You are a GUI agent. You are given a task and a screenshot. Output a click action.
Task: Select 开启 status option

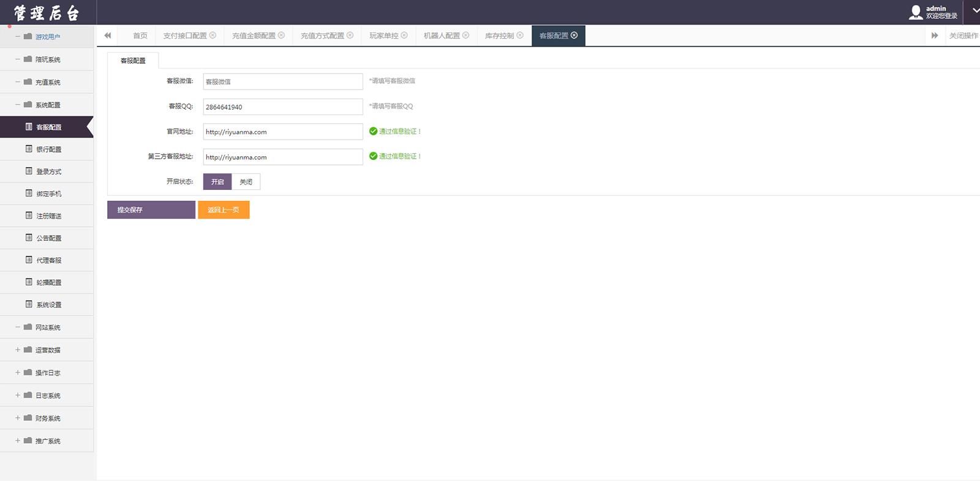[x=217, y=182]
